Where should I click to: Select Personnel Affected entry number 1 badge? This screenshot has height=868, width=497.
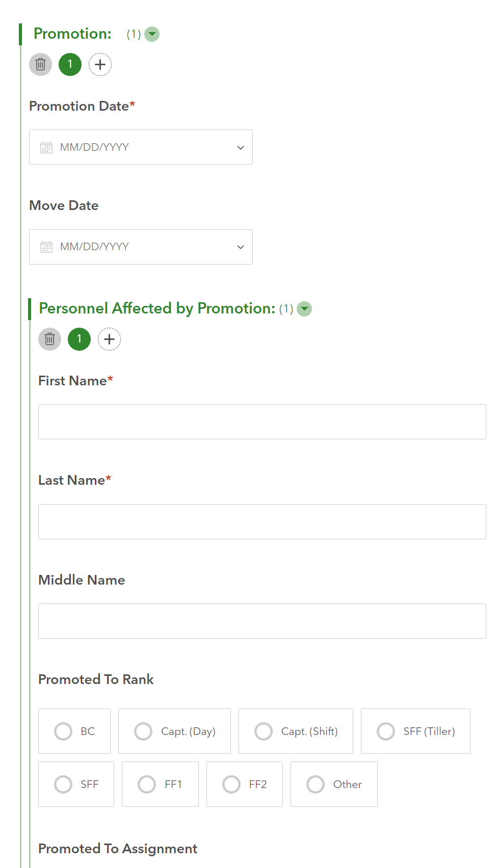(80, 339)
